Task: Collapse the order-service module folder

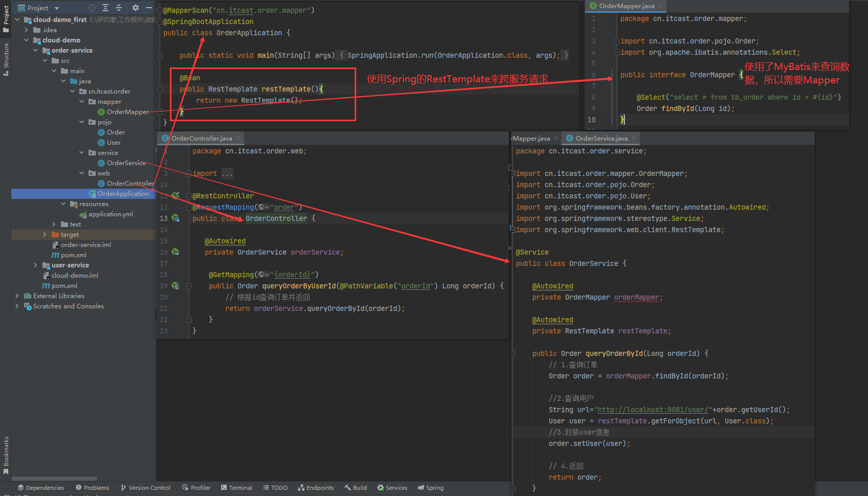Action: 36,51
